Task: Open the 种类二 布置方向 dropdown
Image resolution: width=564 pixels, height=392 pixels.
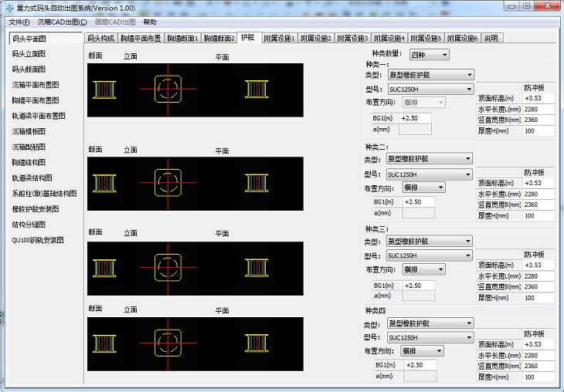Action: coord(423,188)
